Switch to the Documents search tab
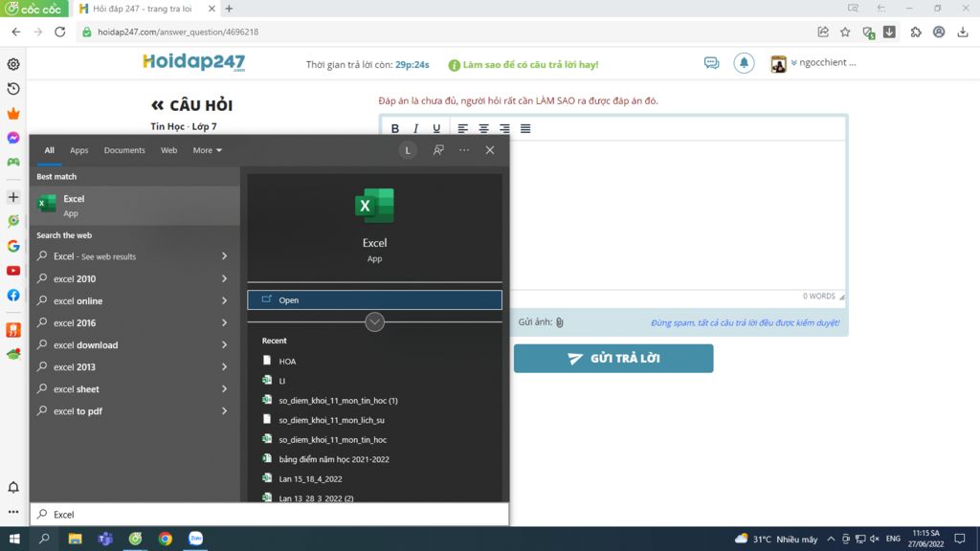 [124, 150]
